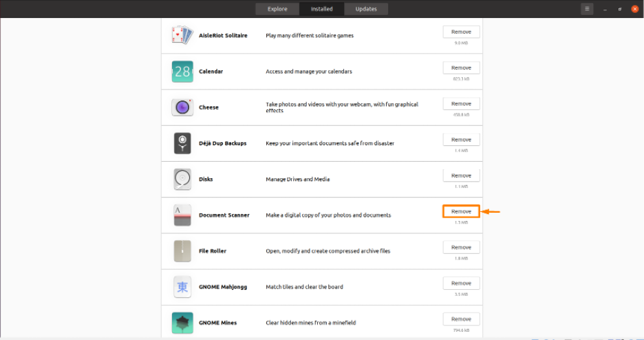Click the GNOME Mahjongg tile icon

[182, 287]
